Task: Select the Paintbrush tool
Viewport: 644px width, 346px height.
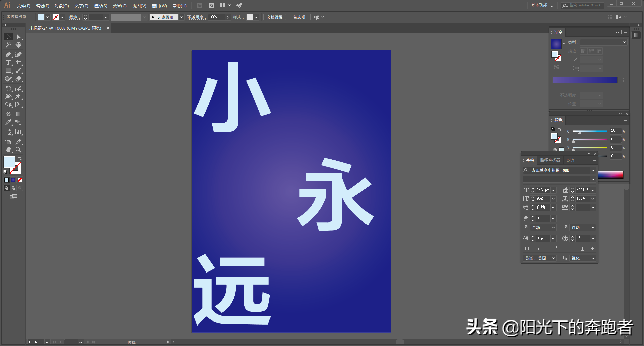Action: pyautogui.click(x=19, y=71)
